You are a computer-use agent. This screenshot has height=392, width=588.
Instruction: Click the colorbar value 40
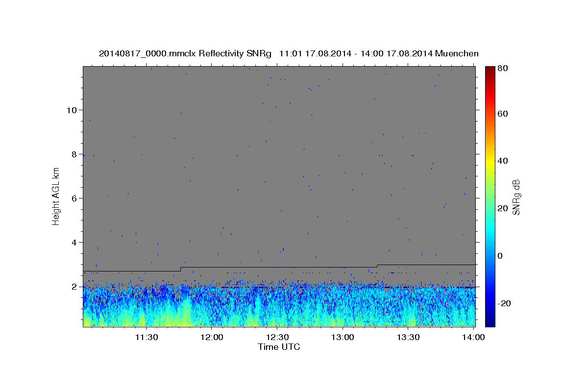(504, 161)
